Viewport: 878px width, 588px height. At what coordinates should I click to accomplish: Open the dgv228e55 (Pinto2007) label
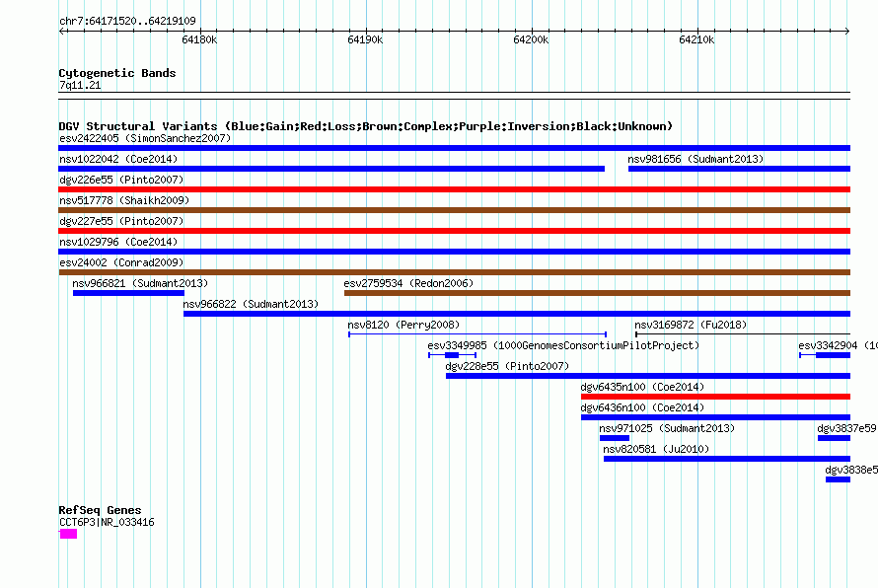click(507, 366)
